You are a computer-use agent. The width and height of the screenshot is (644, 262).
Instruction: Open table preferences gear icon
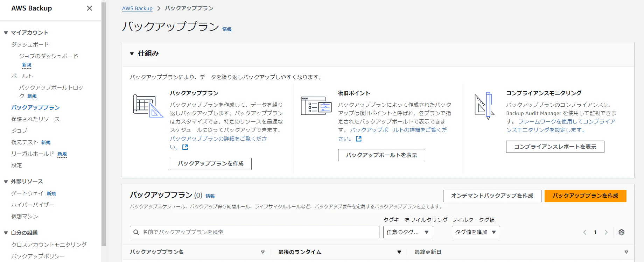622,232
